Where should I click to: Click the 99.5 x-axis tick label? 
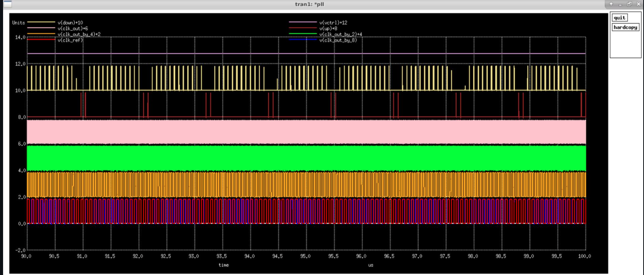pyautogui.click(x=557, y=256)
